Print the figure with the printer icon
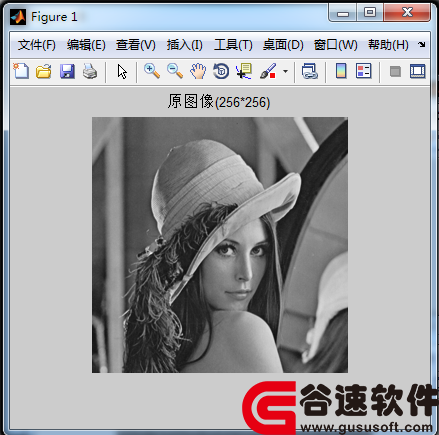This screenshot has width=439, height=435. (90, 71)
